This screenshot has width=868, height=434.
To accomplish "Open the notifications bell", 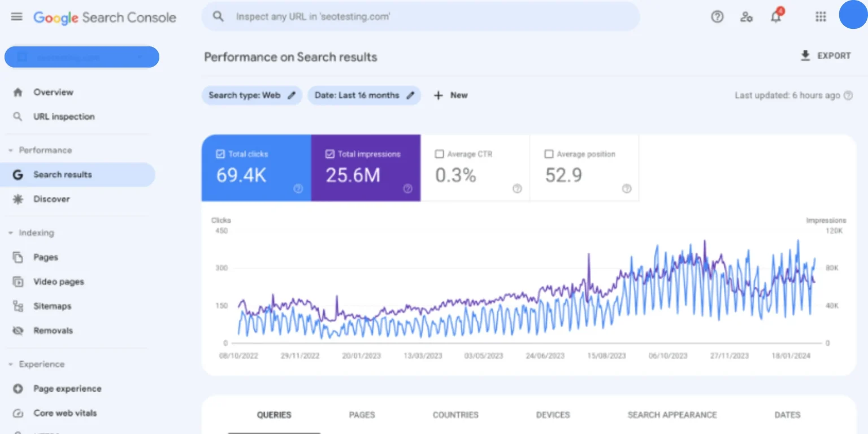I will coord(776,17).
